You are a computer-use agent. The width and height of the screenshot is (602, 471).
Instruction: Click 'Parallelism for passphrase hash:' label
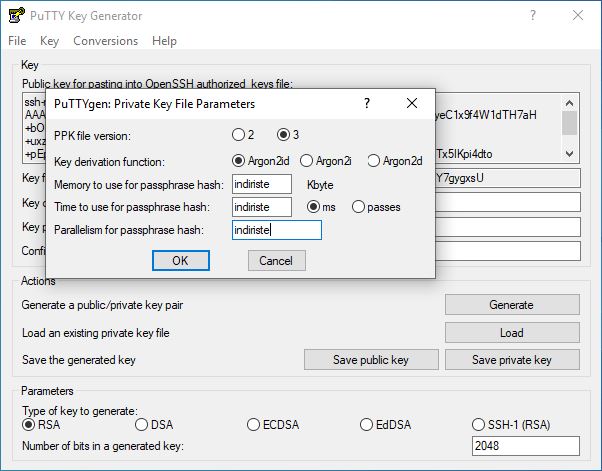pyautogui.click(x=129, y=230)
